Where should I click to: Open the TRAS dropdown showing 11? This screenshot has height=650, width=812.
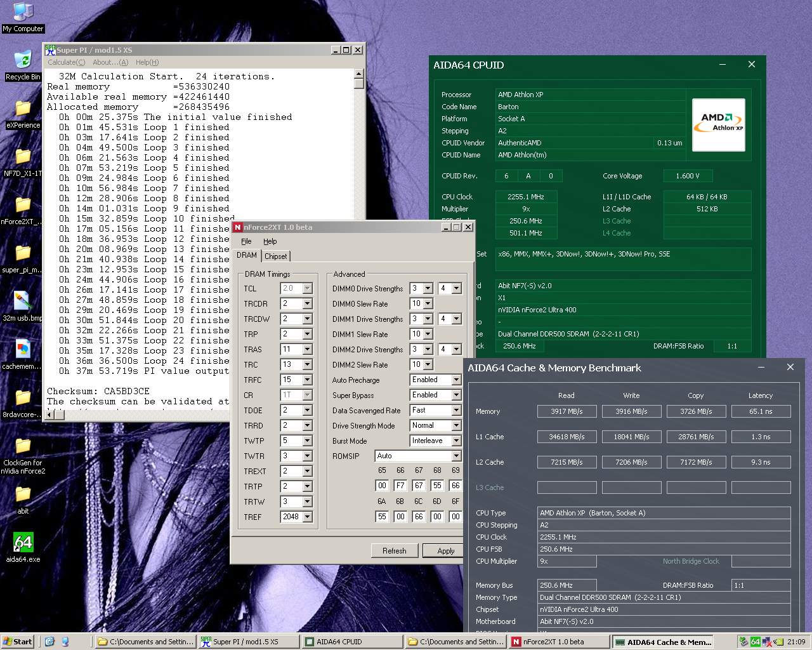point(307,349)
